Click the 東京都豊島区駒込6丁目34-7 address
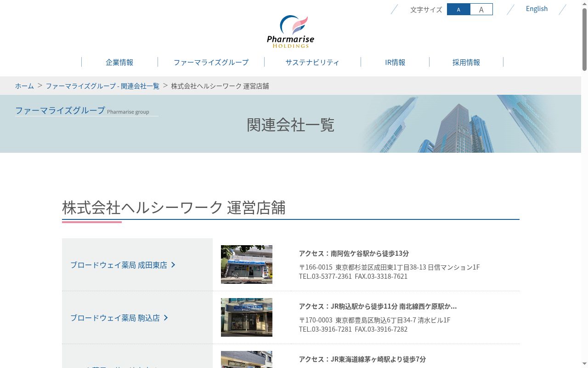 375,320
